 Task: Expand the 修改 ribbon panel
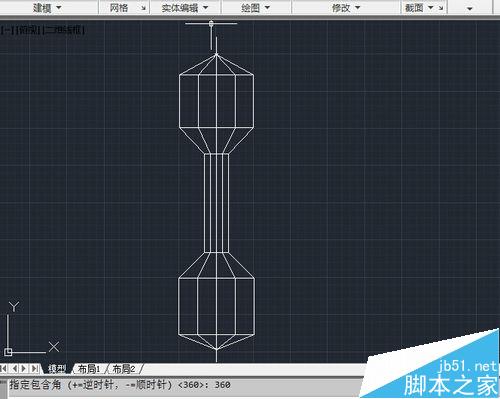[x=346, y=7]
